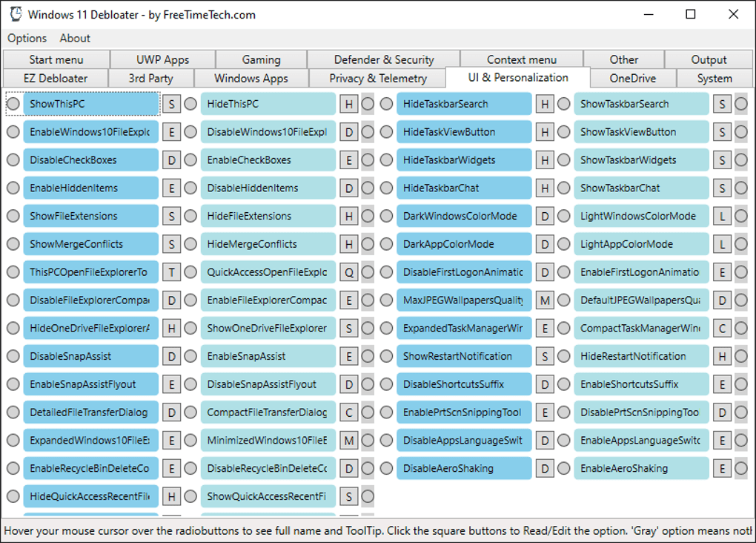Click the D button beside DetailedFileTransferDialog
This screenshot has width=756, height=543.
(x=172, y=412)
